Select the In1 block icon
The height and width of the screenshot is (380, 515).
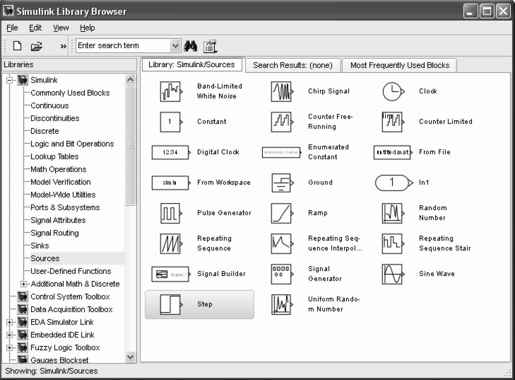tap(394, 183)
